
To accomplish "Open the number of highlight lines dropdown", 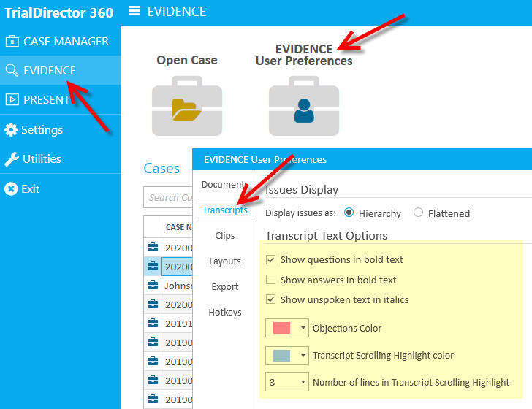I will [287, 382].
